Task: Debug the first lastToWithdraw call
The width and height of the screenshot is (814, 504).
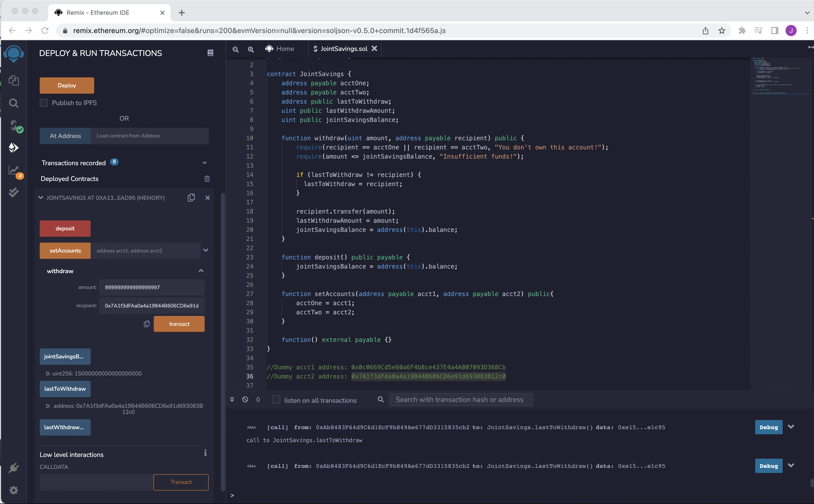Action: point(769,427)
